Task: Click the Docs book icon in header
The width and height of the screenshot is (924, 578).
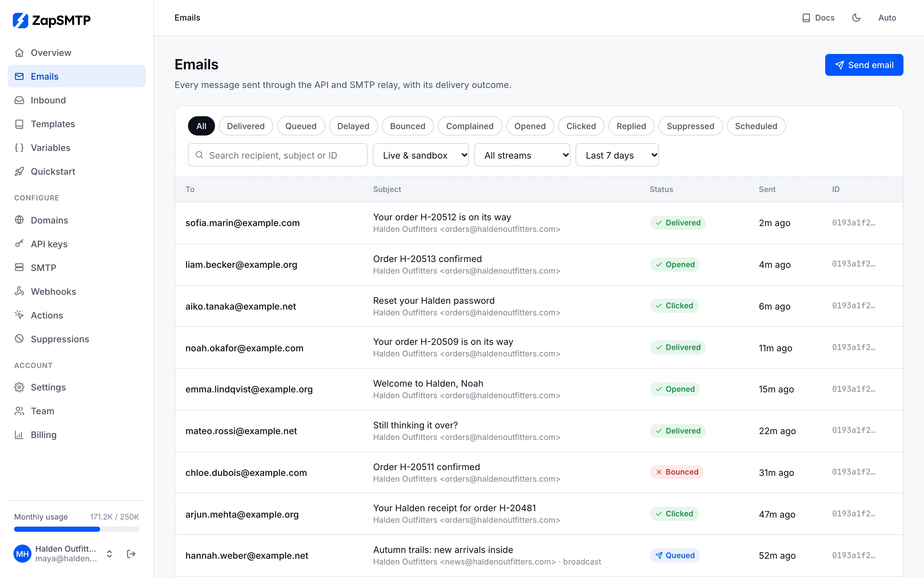Action: [806, 18]
